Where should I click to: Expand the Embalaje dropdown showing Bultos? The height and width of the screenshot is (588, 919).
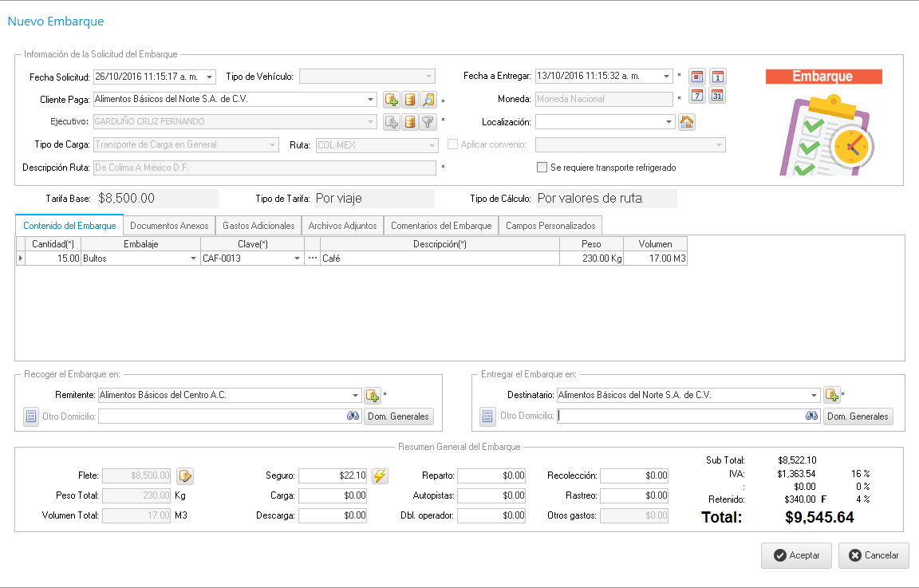193,258
